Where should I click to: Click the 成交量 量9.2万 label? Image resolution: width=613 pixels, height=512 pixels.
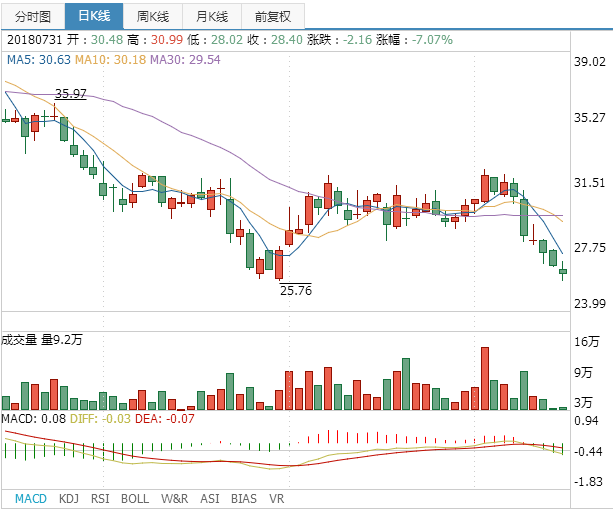(x=42, y=339)
